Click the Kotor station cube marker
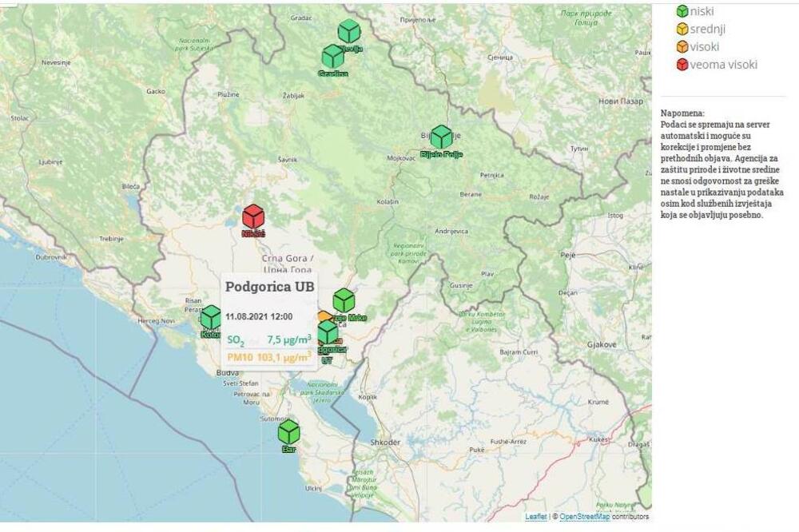The height and width of the screenshot is (532, 799). (210, 317)
